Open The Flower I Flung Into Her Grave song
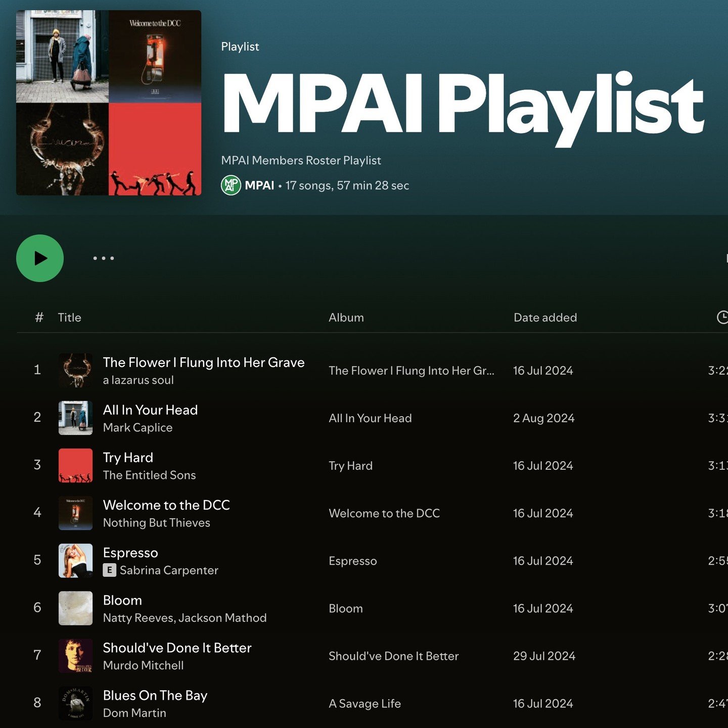The image size is (728, 728). coord(204,362)
